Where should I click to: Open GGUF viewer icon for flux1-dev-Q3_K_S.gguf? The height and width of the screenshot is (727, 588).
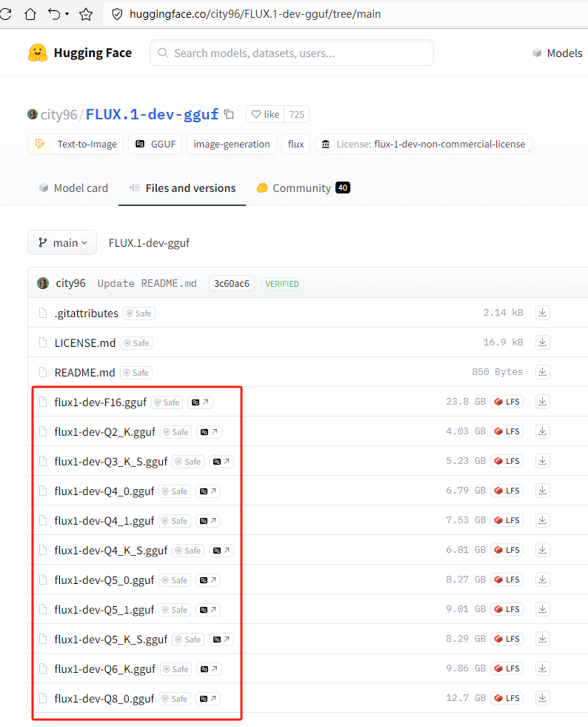[221, 462]
